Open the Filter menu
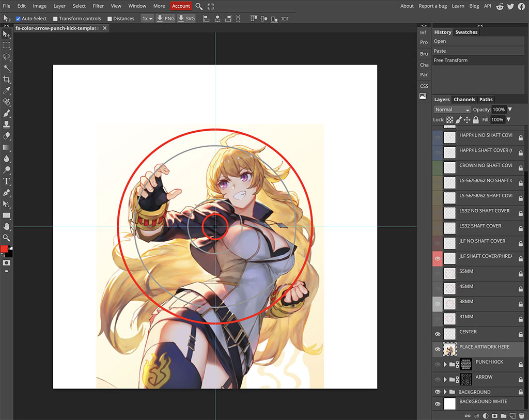The image size is (529, 420). tap(98, 6)
